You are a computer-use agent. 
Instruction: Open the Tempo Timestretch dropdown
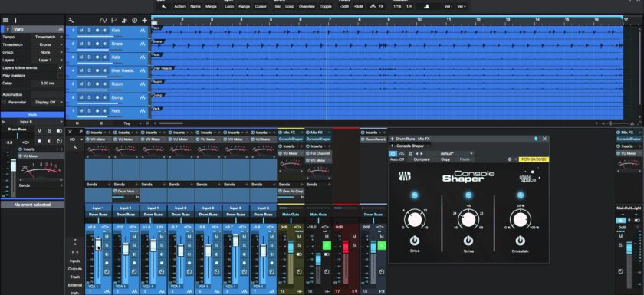48,37
